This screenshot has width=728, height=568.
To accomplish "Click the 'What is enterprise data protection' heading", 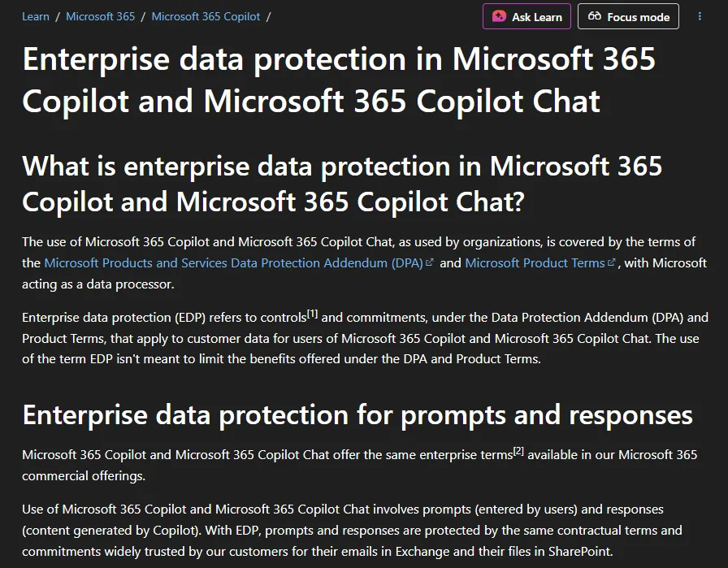I will coord(342,184).
